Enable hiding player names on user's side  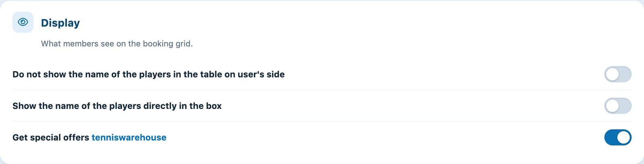(x=618, y=74)
